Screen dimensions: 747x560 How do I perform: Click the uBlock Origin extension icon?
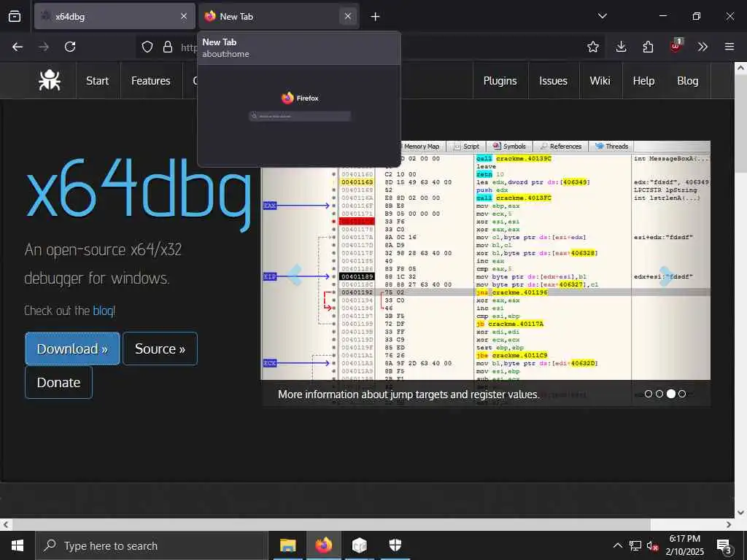pyautogui.click(x=676, y=46)
